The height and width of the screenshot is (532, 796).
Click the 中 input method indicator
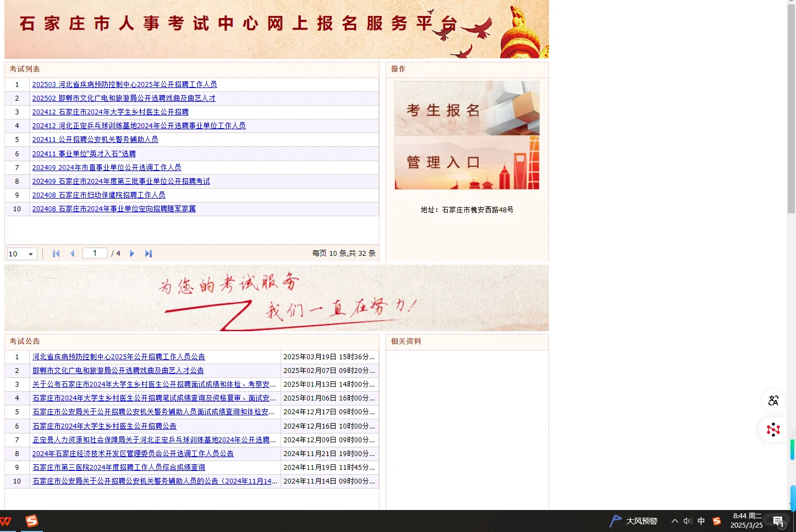pyautogui.click(x=701, y=521)
